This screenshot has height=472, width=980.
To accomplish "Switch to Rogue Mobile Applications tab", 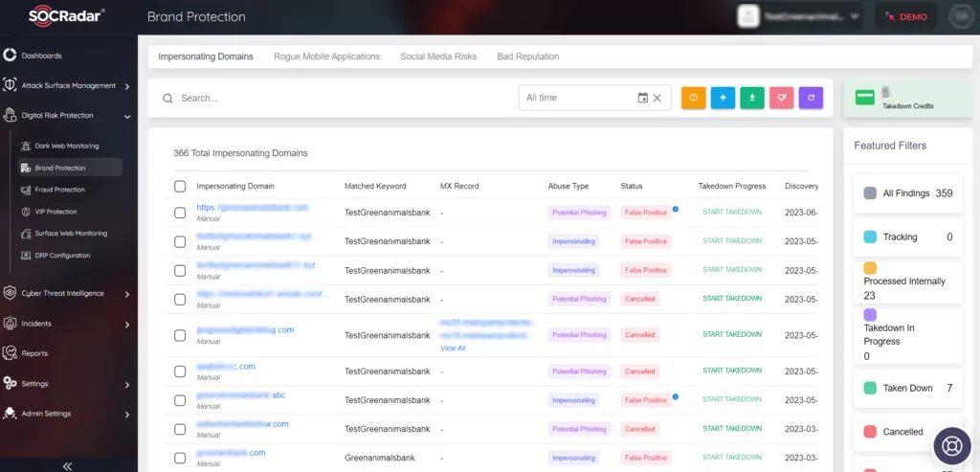I will point(327,56).
